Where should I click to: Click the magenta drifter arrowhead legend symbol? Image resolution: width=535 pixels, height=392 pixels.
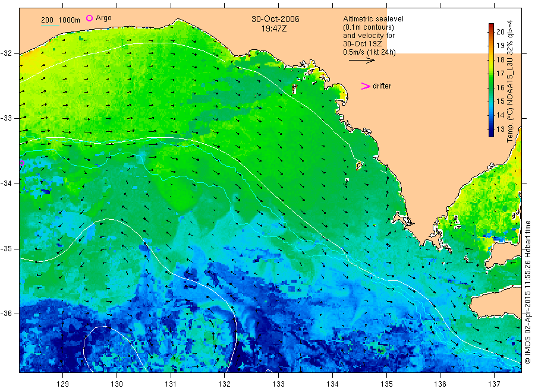(366, 86)
